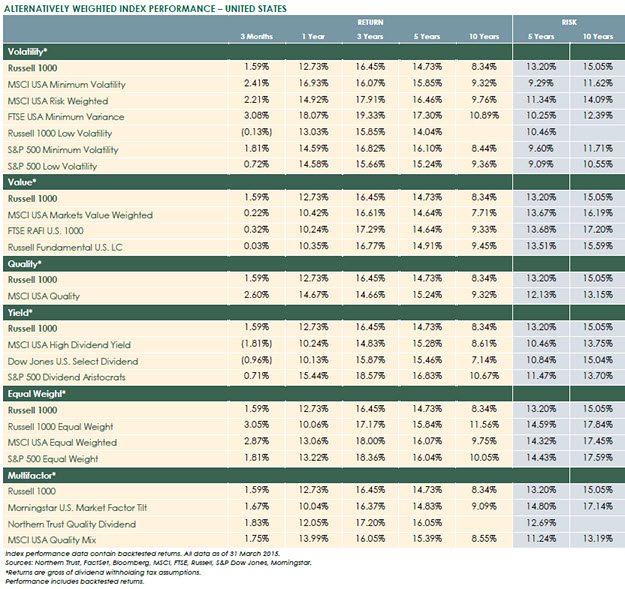
Task: Click the 'MSCI USA Minimum Volatility' row label
Action: coord(67,84)
